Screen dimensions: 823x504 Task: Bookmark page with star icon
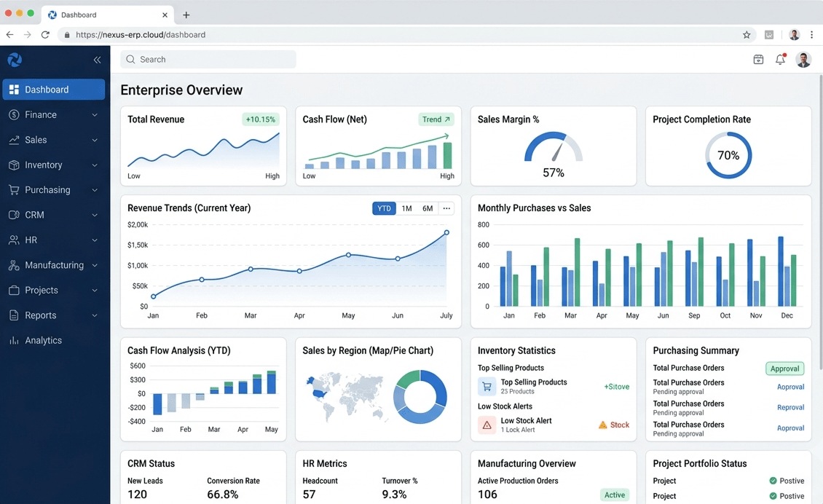pos(747,35)
